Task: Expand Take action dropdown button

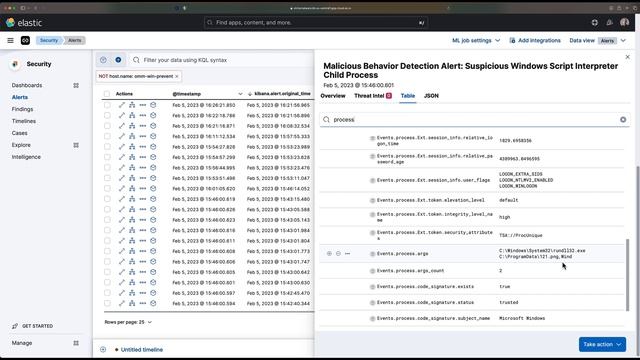Action: pos(602,344)
